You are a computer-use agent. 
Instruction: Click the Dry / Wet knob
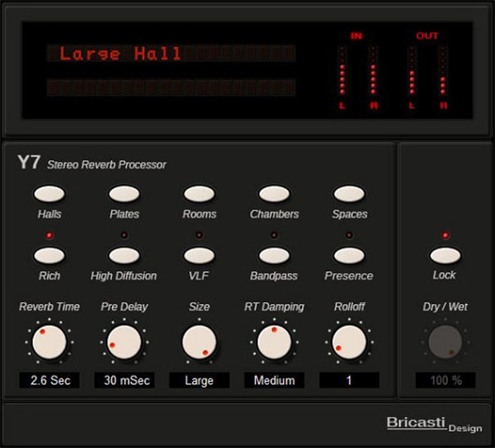[x=444, y=343]
